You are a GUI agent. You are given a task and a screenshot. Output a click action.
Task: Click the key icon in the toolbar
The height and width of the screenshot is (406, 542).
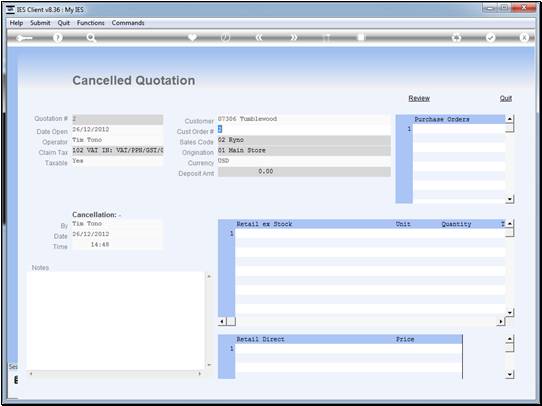(x=24, y=38)
